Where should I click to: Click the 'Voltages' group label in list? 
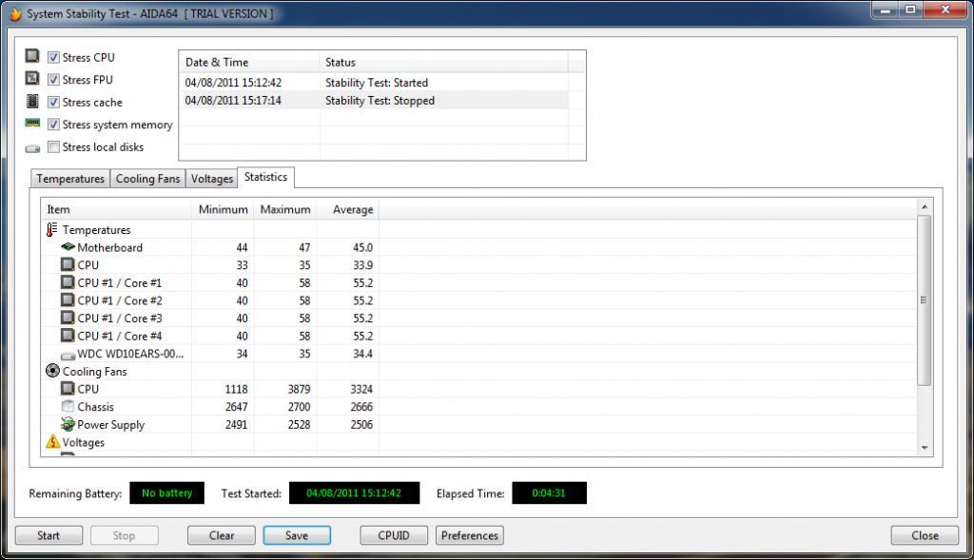pos(84,442)
